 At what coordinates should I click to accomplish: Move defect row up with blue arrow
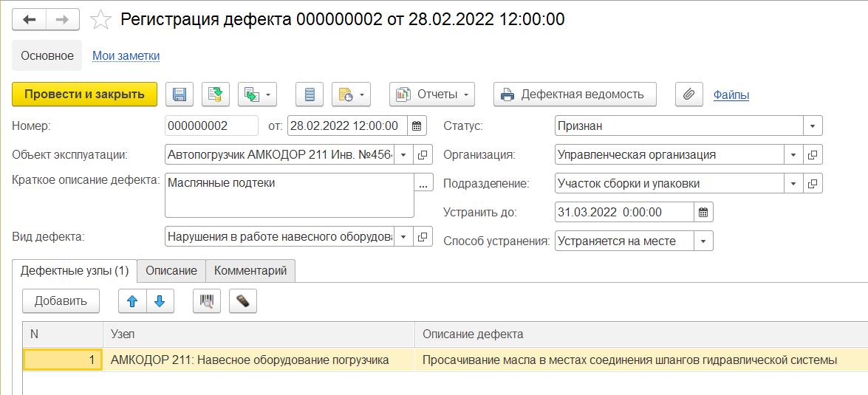pos(133,300)
